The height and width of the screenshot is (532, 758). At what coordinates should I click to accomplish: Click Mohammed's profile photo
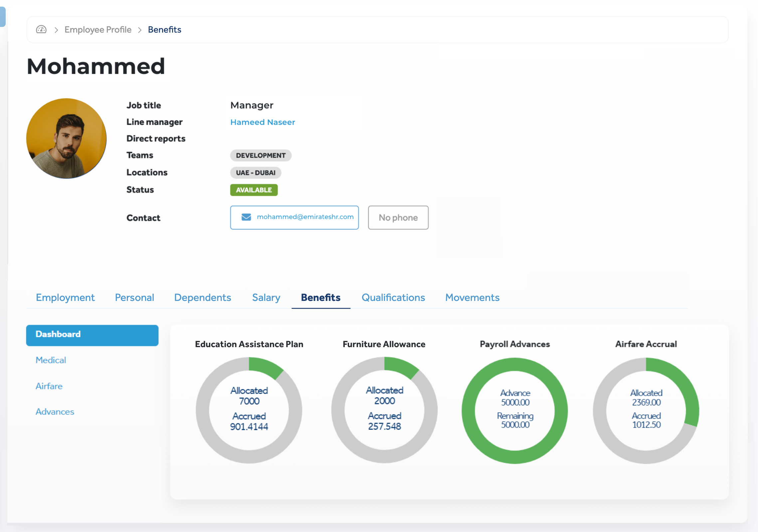coord(67,138)
